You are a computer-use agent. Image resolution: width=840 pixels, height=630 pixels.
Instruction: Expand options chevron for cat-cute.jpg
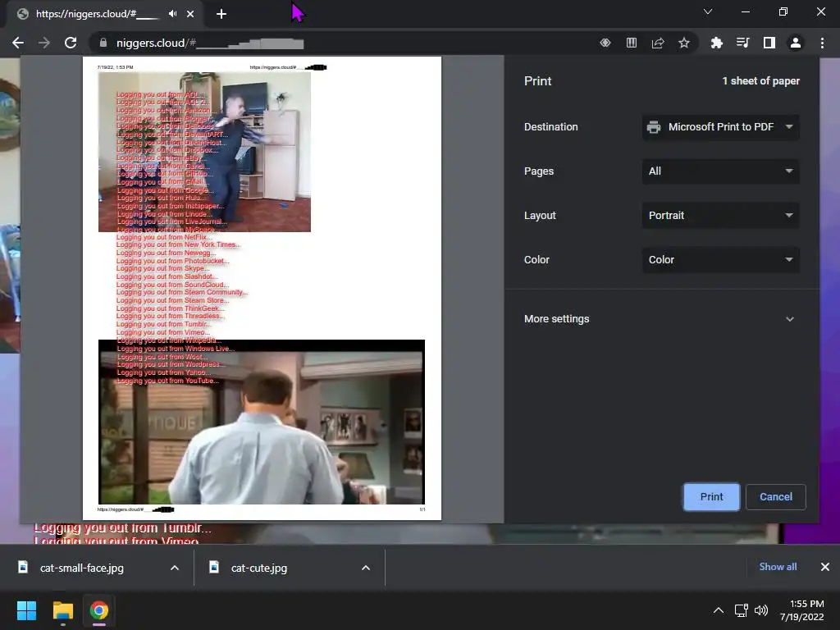click(x=366, y=568)
